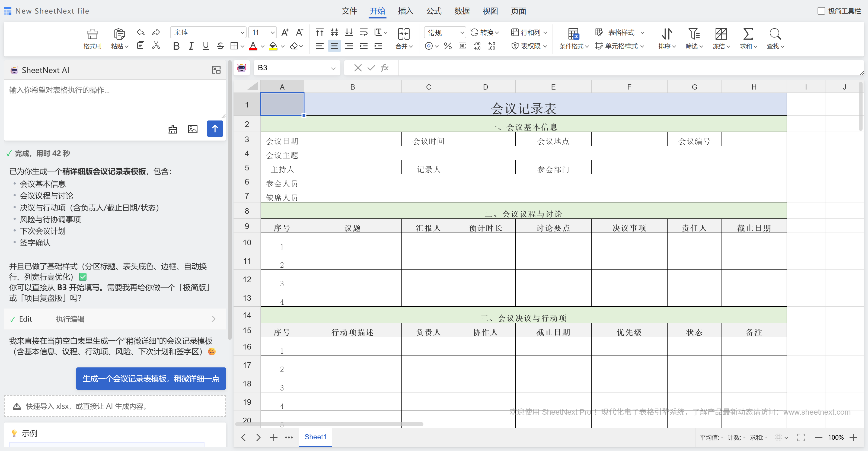The height and width of the screenshot is (451, 868).
Task: Click the fullscreen icon in status bar
Action: coord(801,437)
